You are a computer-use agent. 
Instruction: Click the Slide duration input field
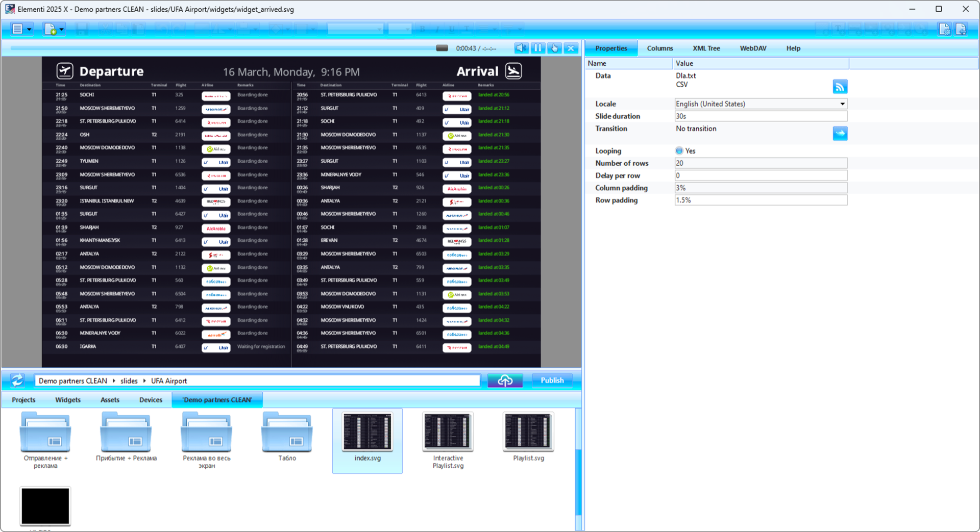click(x=761, y=116)
